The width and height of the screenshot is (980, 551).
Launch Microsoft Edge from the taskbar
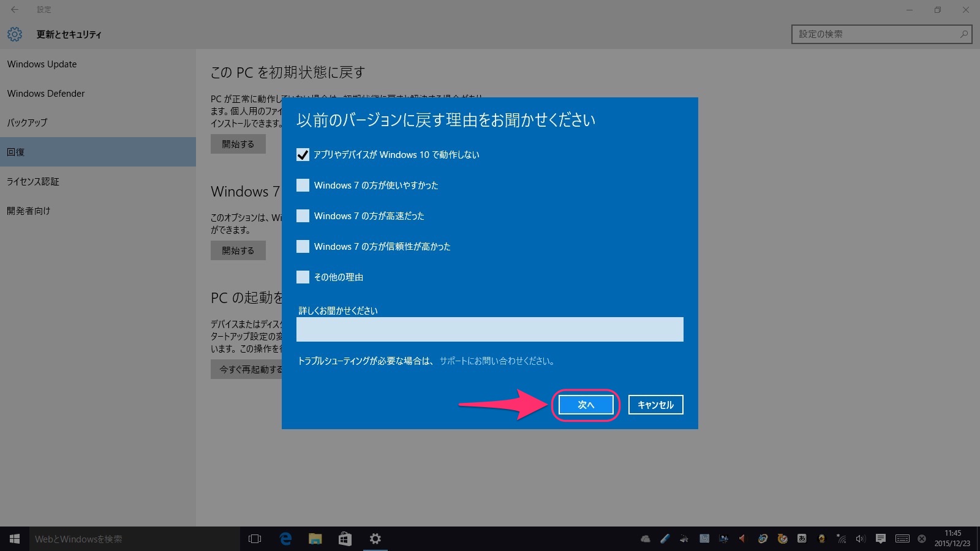pyautogui.click(x=285, y=539)
